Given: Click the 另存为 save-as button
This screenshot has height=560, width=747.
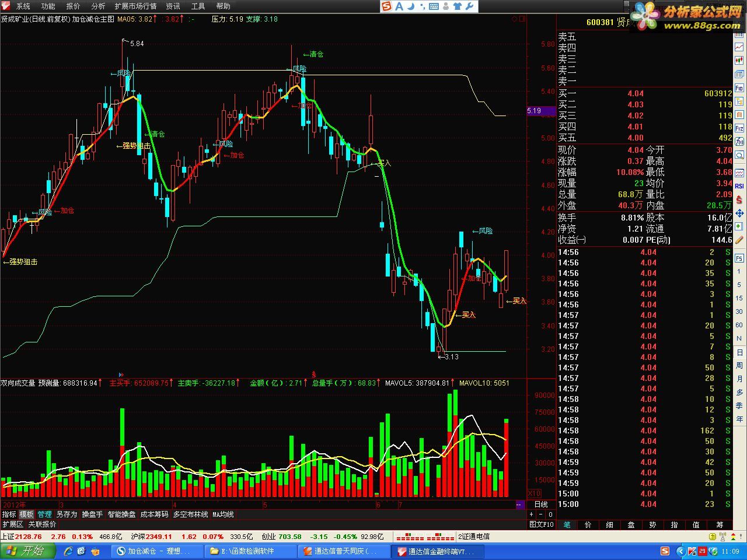Looking at the screenshot, I should [x=67, y=514].
